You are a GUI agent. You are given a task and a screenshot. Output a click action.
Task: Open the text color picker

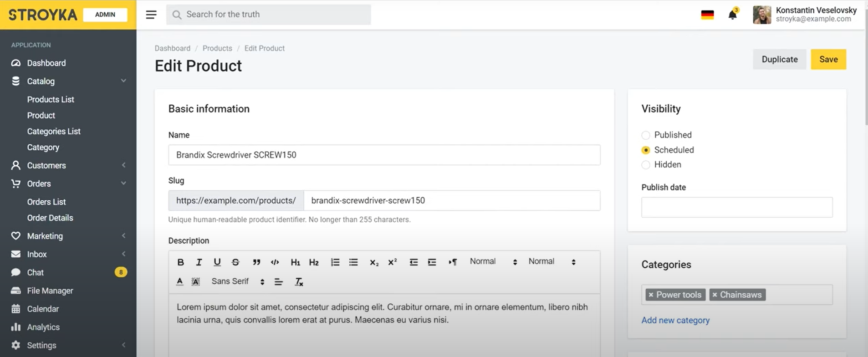(x=180, y=281)
